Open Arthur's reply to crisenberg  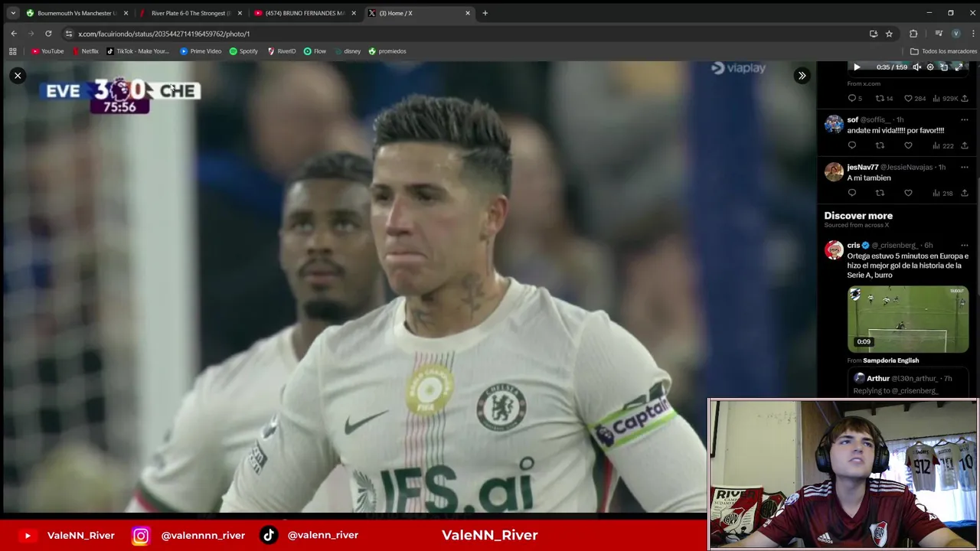click(x=907, y=384)
